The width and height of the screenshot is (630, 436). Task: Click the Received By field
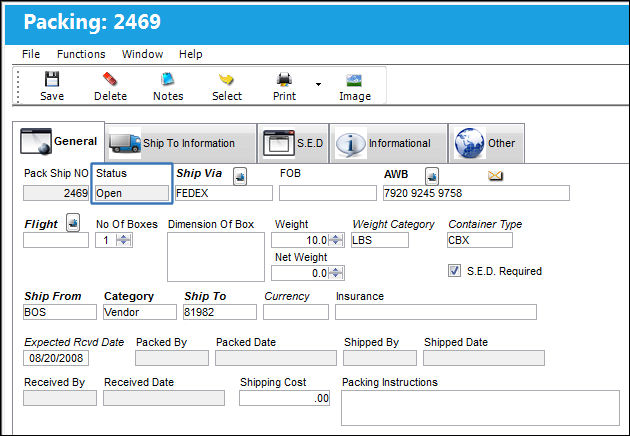pyautogui.click(x=60, y=398)
